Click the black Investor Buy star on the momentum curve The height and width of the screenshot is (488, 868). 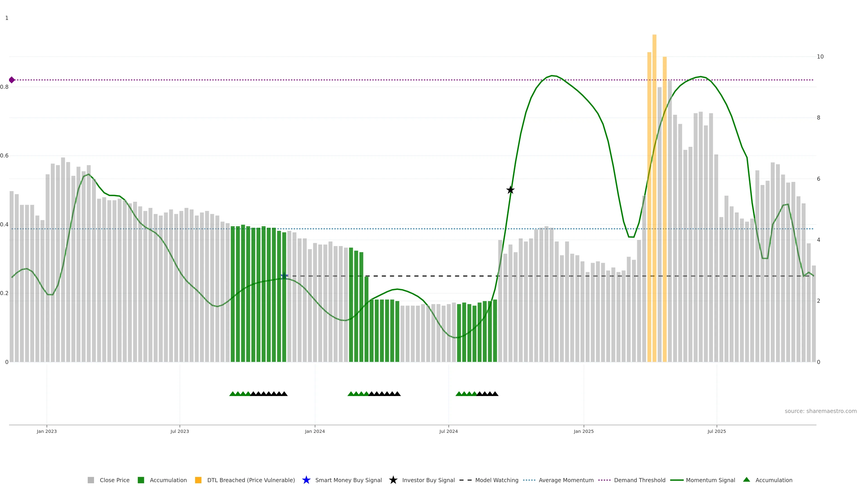point(510,190)
